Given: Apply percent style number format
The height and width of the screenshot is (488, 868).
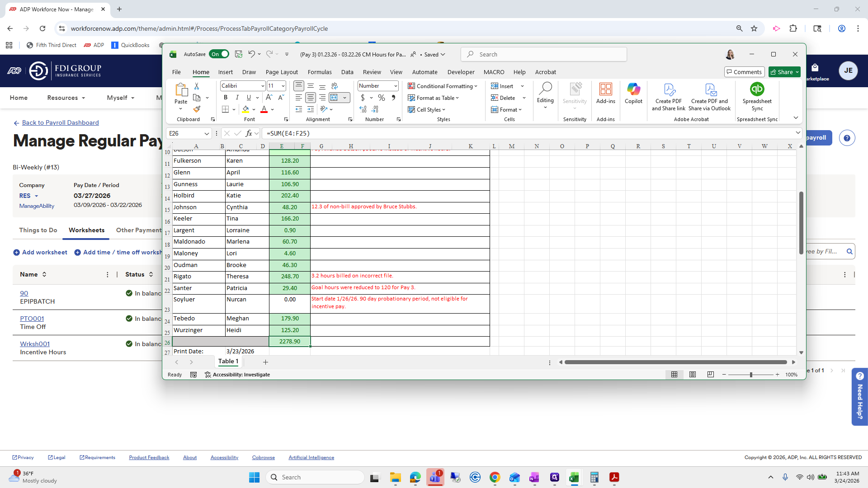Looking at the screenshot, I should pos(382,98).
